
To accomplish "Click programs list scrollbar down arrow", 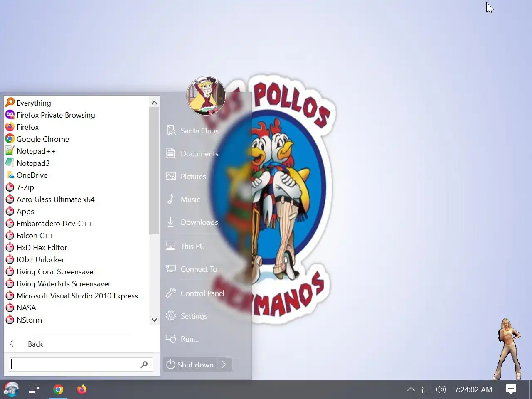I will coord(154,320).
